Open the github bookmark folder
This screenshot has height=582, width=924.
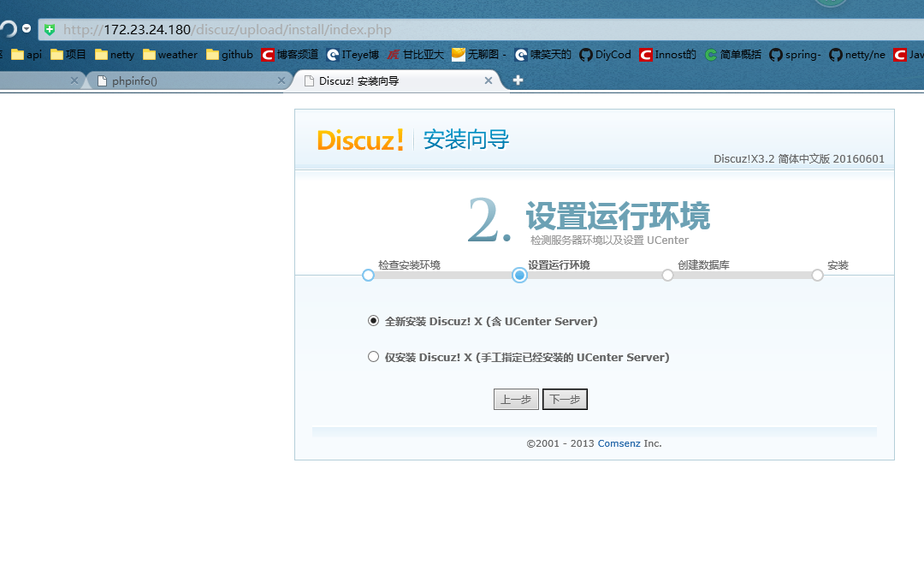230,55
